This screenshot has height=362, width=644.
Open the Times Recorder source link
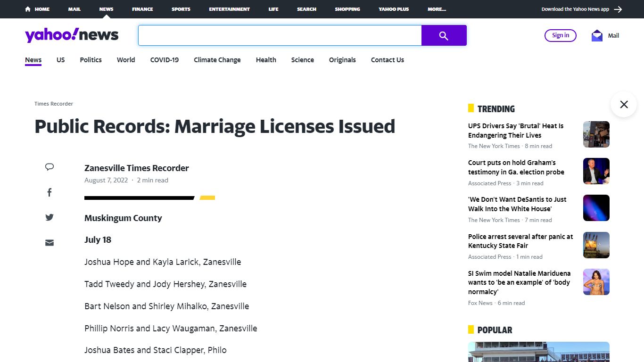point(54,104)
